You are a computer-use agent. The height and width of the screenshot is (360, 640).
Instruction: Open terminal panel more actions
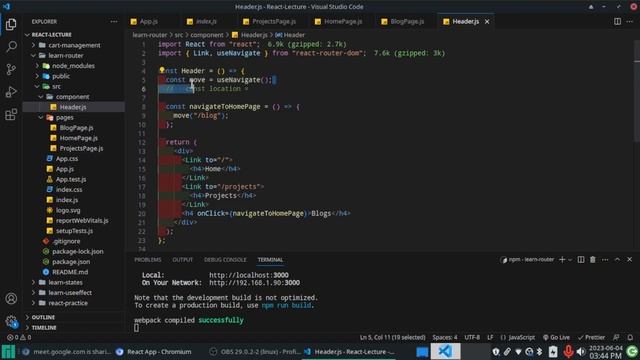pyautogui.click(x=605, y=260)
